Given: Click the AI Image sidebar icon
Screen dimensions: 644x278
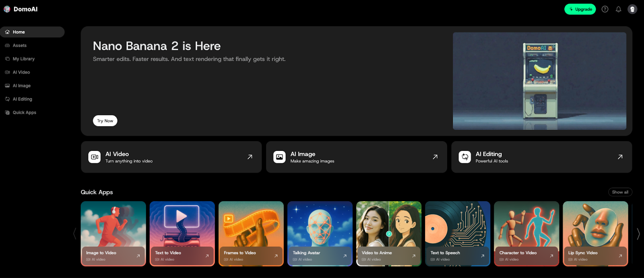Looking at the screenshot, I should point(7,86).
